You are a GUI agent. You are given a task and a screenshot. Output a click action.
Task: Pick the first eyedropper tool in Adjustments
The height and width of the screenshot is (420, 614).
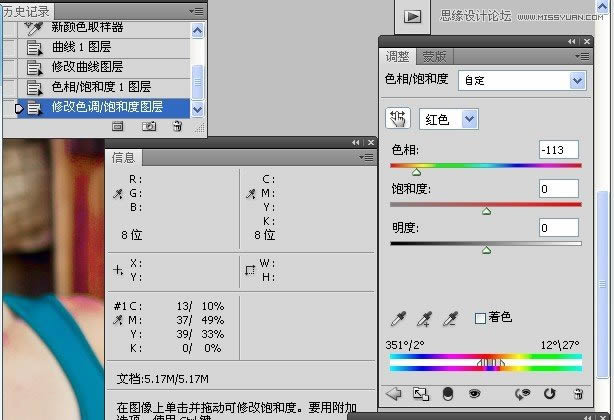point(399,318)
